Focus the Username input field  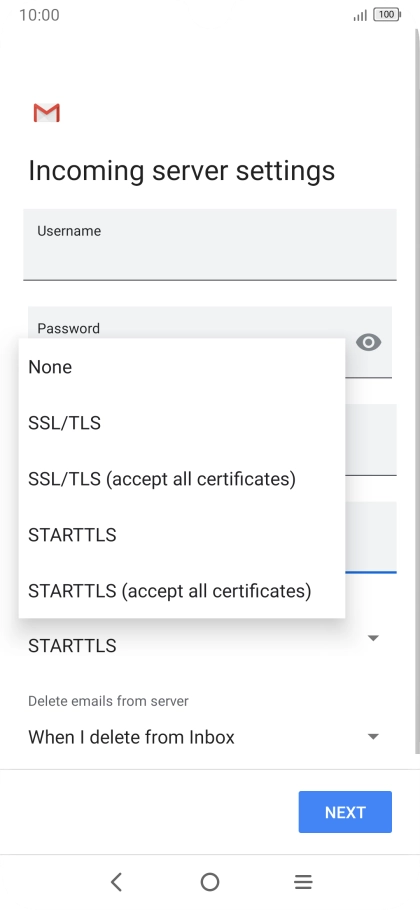pos(210,244)
